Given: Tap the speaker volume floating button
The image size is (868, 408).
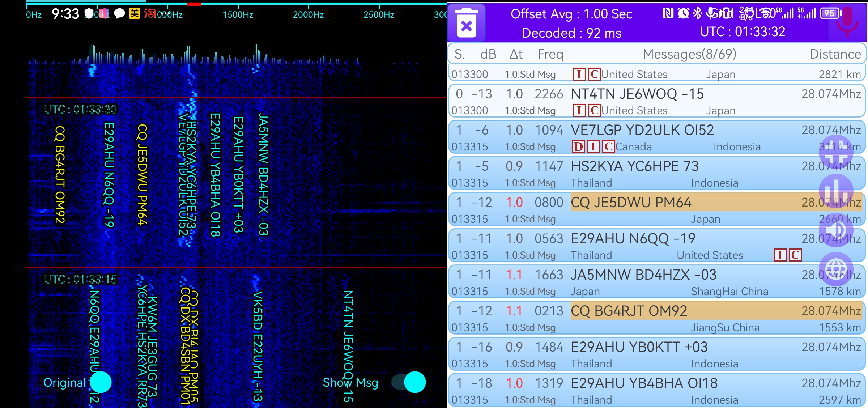Looking at the screenshot, I should click(836, 229).
